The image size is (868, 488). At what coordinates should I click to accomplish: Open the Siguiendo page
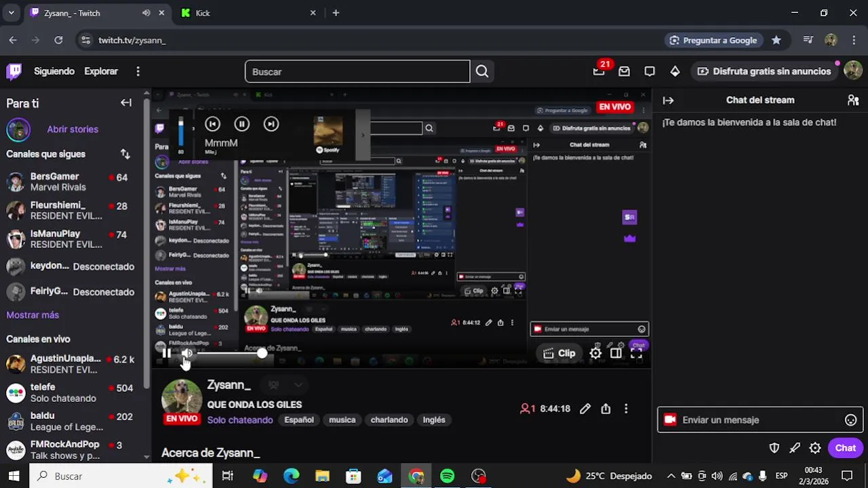point(54,71)
